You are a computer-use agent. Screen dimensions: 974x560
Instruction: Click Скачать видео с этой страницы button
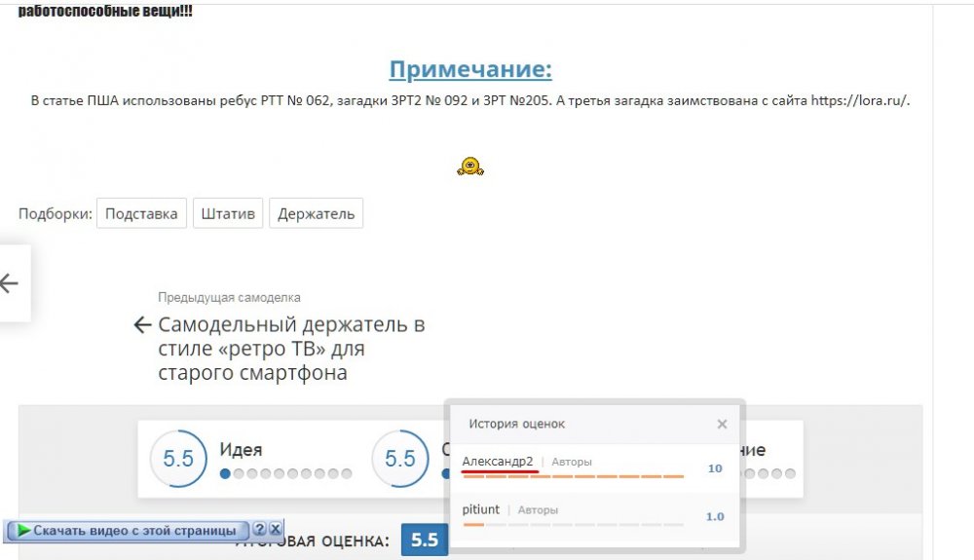tap(134, 531)
